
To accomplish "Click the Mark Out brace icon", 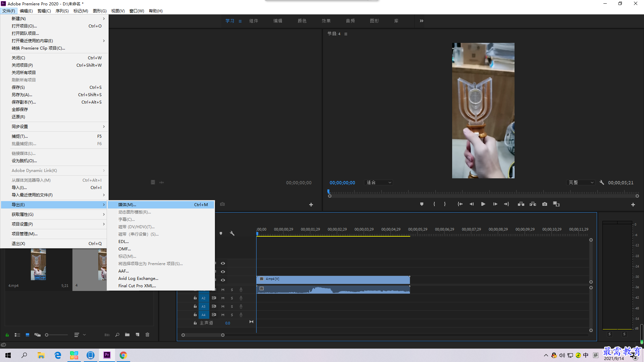I will [445, 204].
